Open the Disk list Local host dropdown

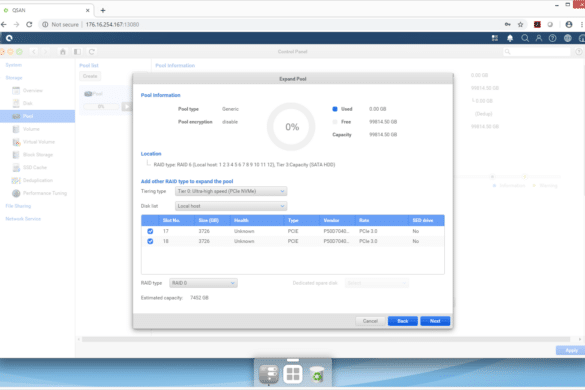[231, 206]
